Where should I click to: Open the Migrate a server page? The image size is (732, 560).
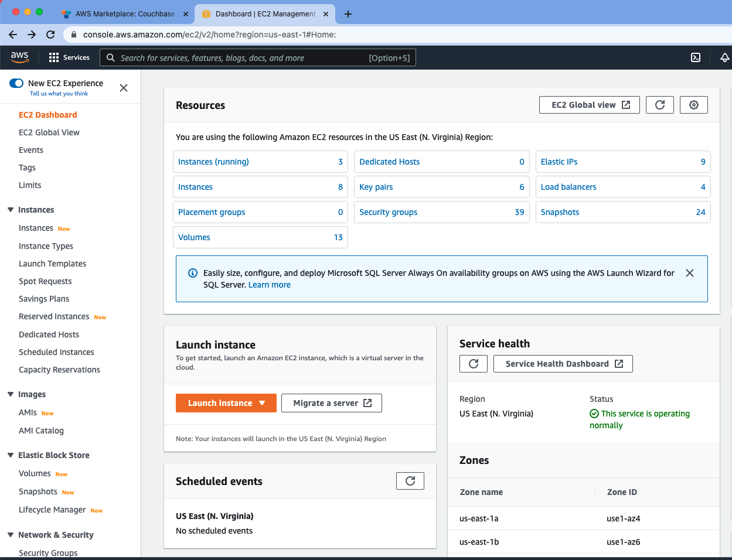(x=331, y=402)
